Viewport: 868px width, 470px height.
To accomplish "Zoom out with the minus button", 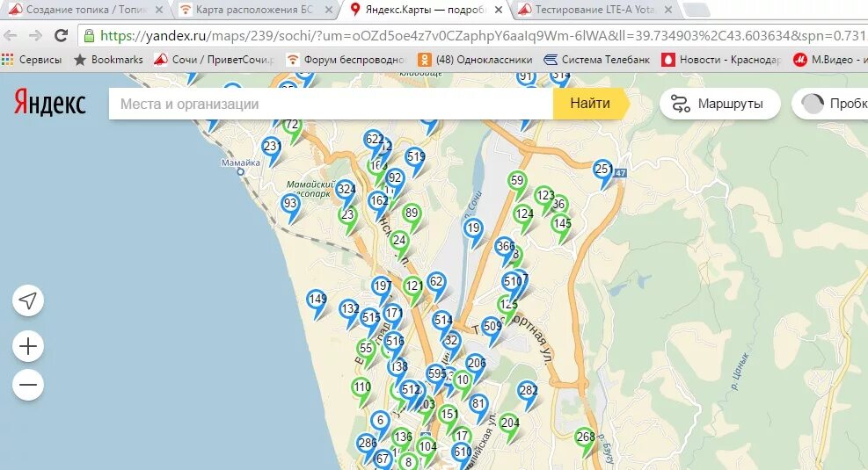I will coord(28,385).
